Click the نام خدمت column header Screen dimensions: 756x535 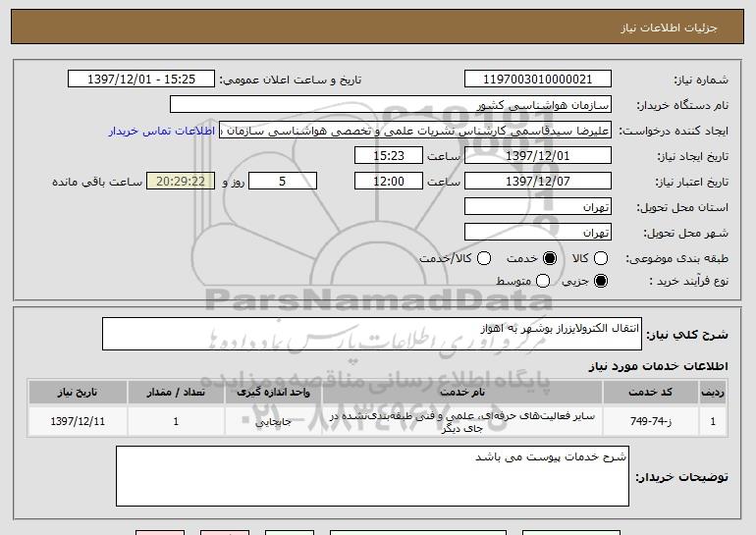pos(462,393)
